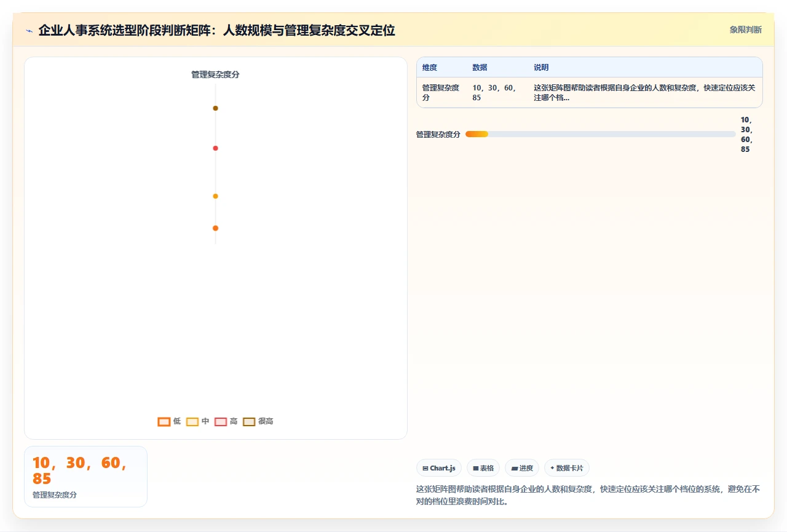
Task: Toggle the 高 legend item
Action: pos(226,421)
